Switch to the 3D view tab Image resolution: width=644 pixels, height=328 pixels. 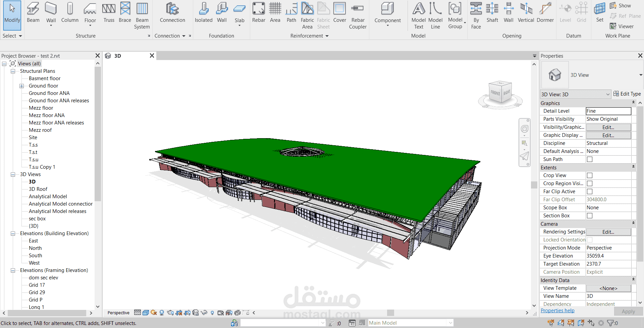coord(129,56)
